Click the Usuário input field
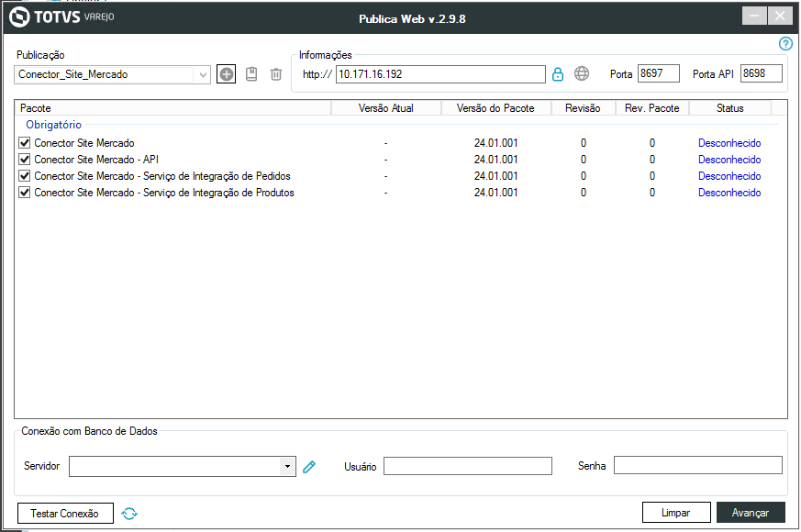This screenshot has width=801, height=532. pos(467,466)
